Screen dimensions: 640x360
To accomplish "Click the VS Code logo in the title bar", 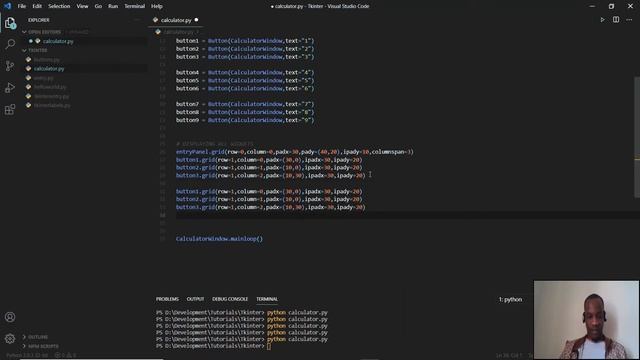I will [7, 6].
